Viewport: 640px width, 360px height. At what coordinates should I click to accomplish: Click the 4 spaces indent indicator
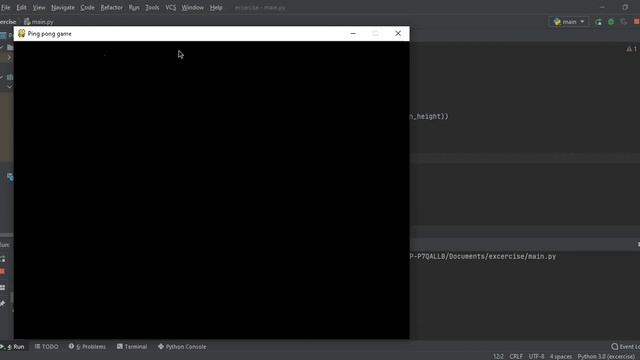coord(561,356)
